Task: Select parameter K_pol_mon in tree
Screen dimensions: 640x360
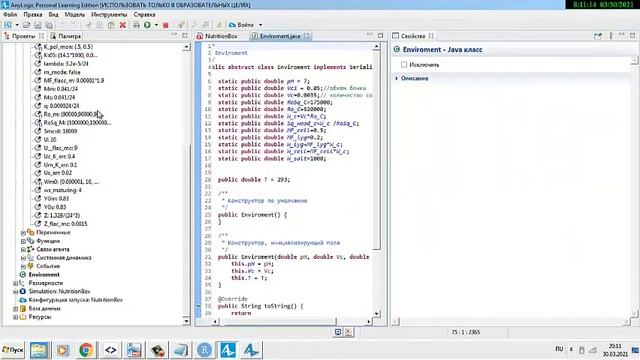Action: pyautogui.click(x=68, y=47)
